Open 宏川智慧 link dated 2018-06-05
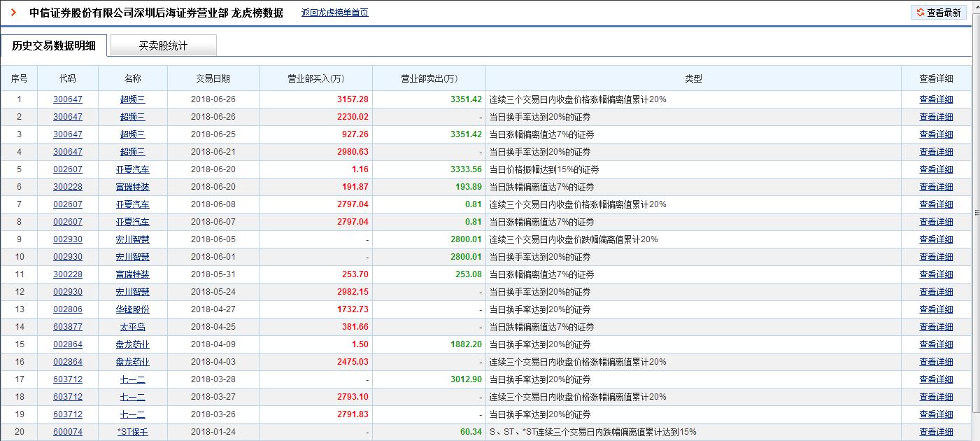Image resolution: width=980 pixels, height=441 pixels. [x=133, y=239]
